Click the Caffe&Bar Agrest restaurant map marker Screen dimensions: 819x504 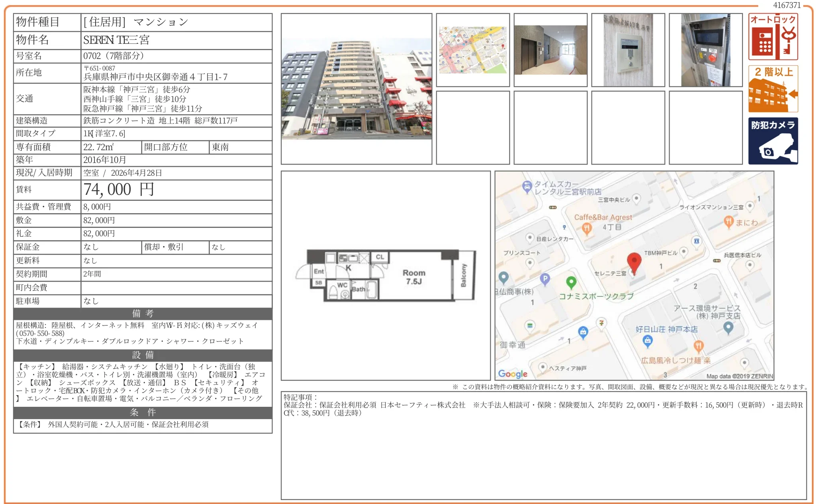coord(586,228)
